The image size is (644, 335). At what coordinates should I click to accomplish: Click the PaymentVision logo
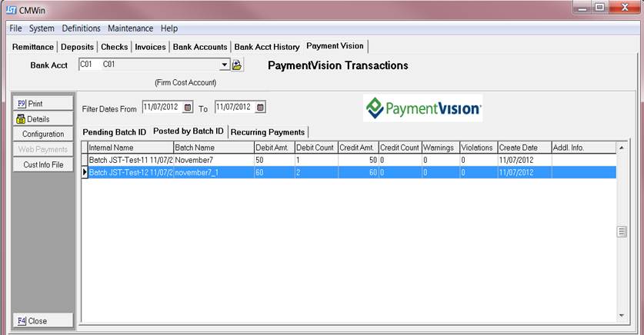point(422,108)
